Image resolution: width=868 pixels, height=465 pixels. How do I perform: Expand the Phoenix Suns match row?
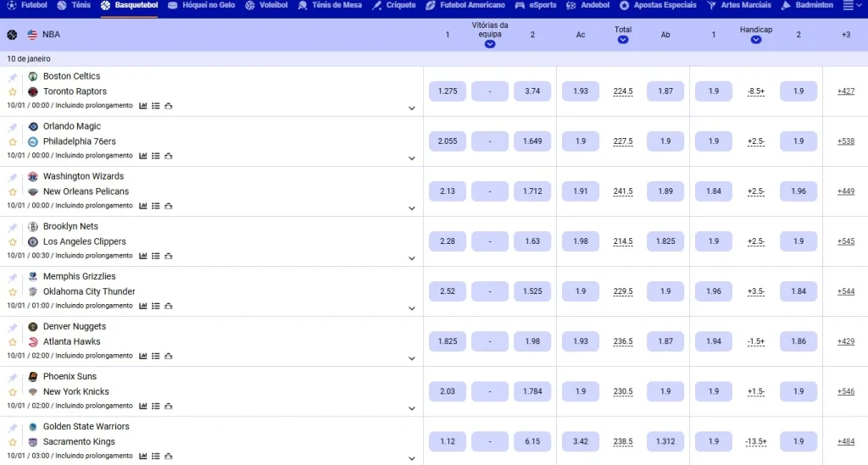411,408
